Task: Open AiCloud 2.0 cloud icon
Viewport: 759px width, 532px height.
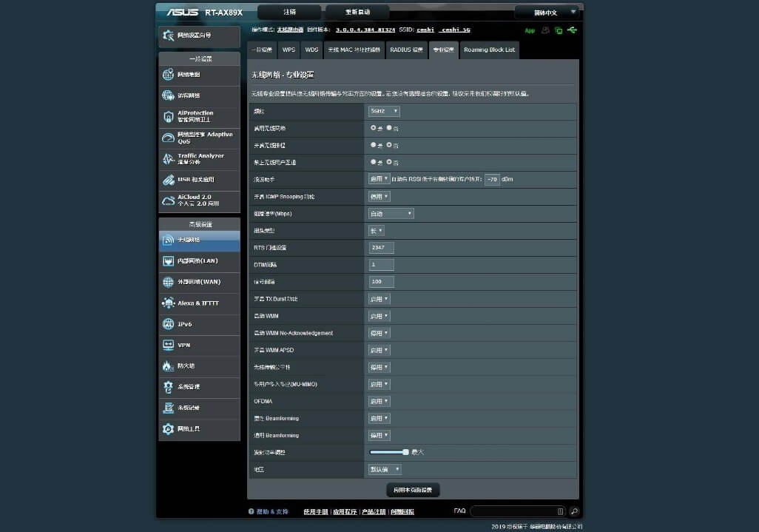Action: point(168,201)
